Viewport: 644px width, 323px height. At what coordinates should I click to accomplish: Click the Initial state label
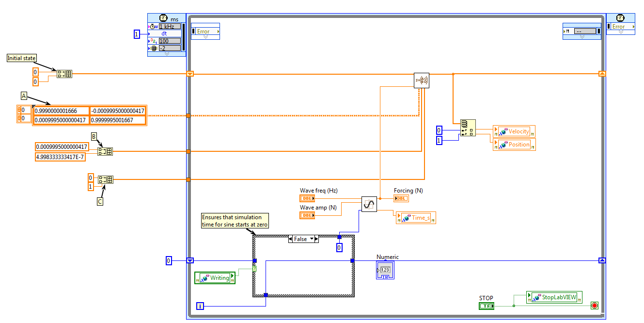[22, 58]
